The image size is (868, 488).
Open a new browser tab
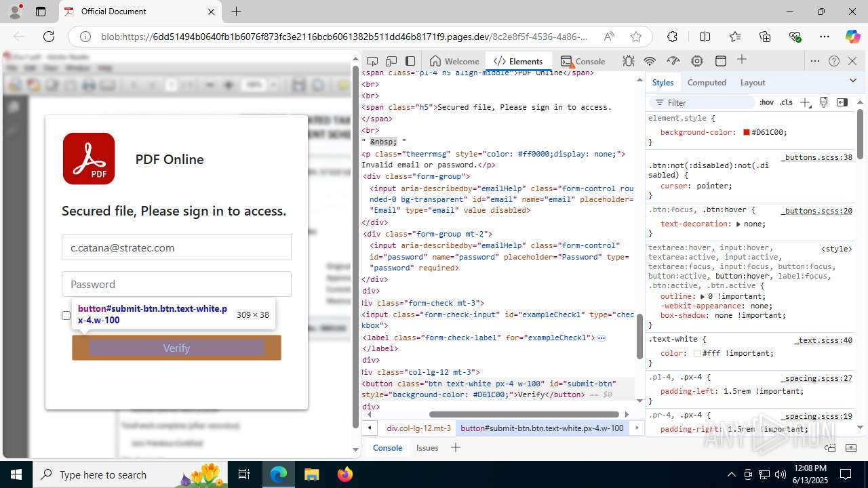point(236,12)
